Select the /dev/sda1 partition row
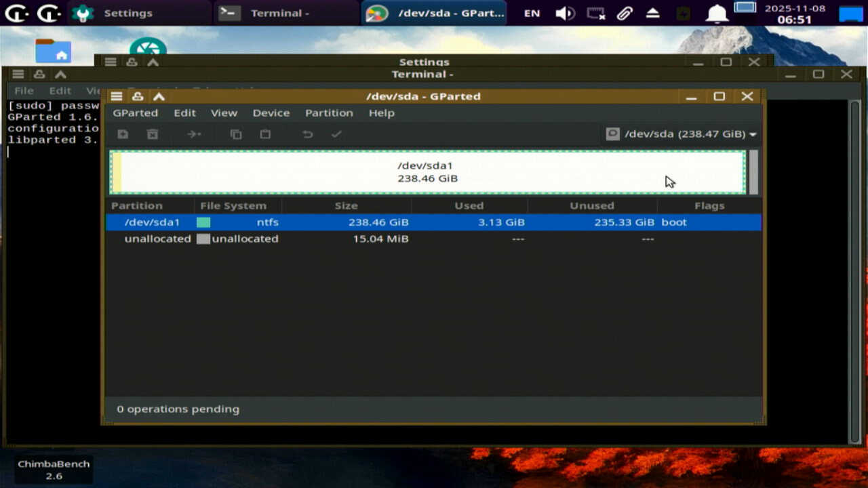 tap(433, 222)
